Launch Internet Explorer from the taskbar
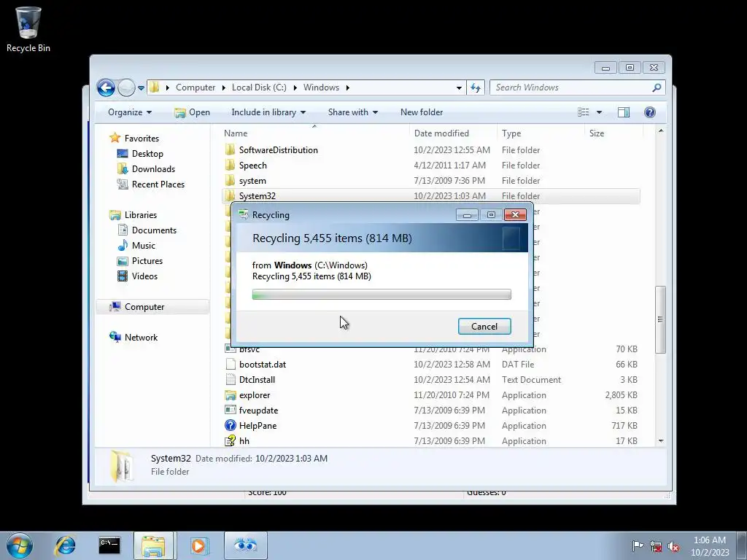This screenshot has width=747, height=560. point(65,545)
